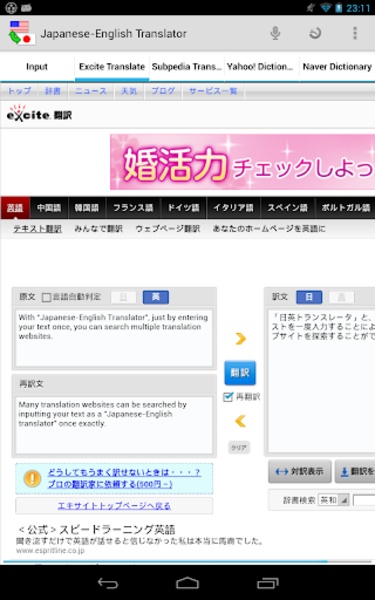Open the history clock icon

pyautogui.click(x=315, y=33)
